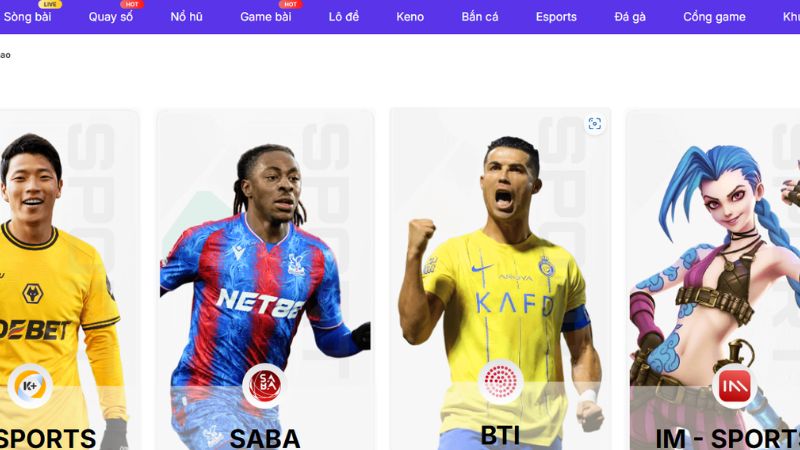This screenshot has height=450, width=800.
Task: Select the Nổ hũ menu item
Action: pos(186,17)
